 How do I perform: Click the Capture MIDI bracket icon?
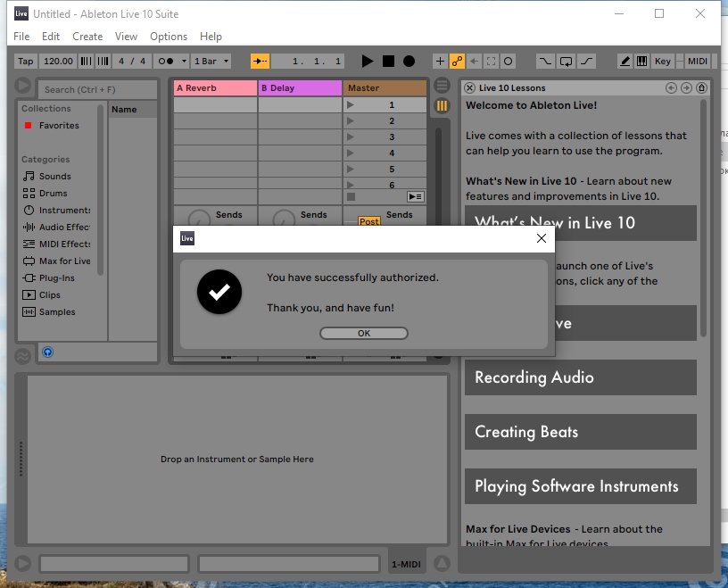[x=492, y=62]
